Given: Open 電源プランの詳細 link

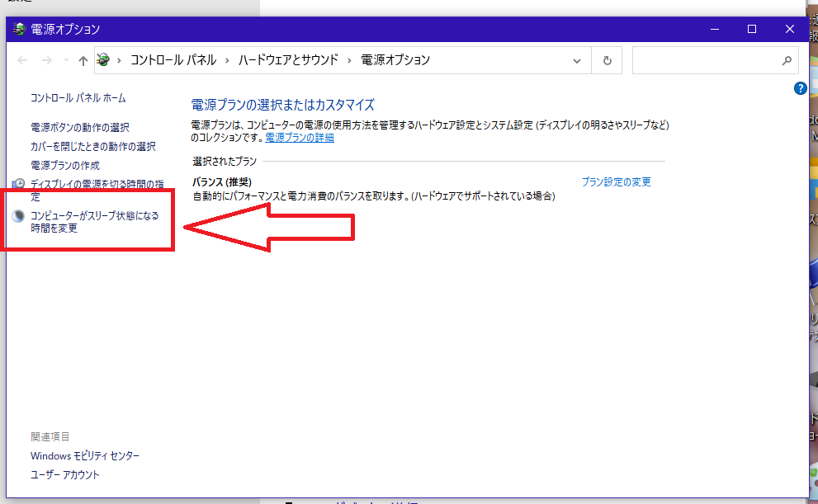Looking at the screenshot, I should [300, 138].
